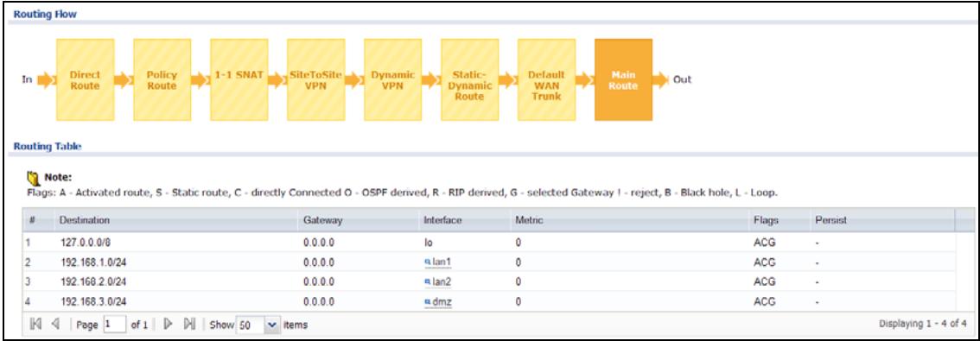This screenshot has height=341, width=980.
Task: Go to next page of routing table
Action: click(168, 324)
